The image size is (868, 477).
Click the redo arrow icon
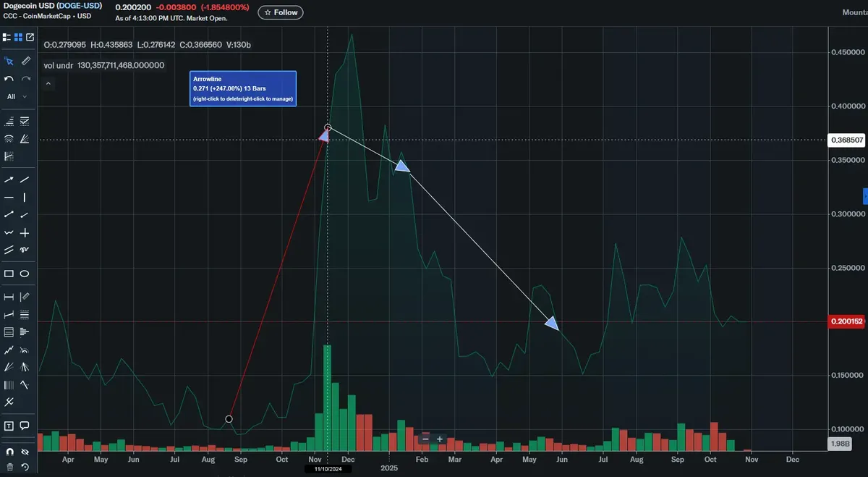pos(26,78)
